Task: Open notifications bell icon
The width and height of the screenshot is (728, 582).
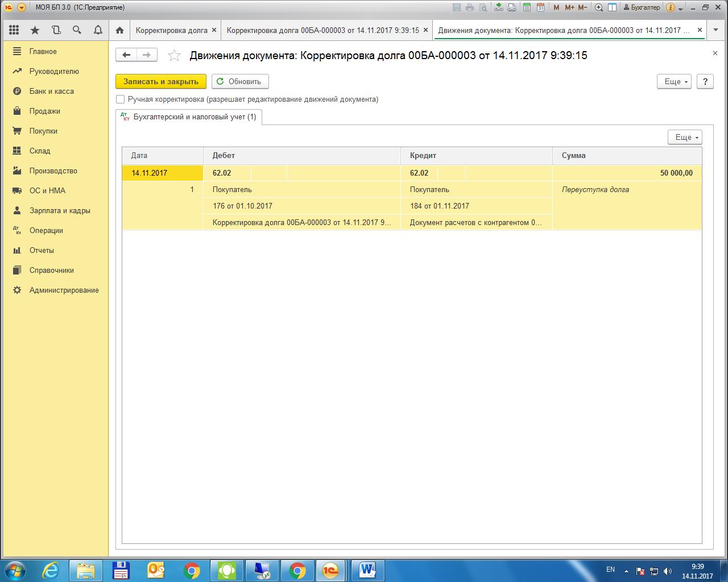Action: [98, 30]
